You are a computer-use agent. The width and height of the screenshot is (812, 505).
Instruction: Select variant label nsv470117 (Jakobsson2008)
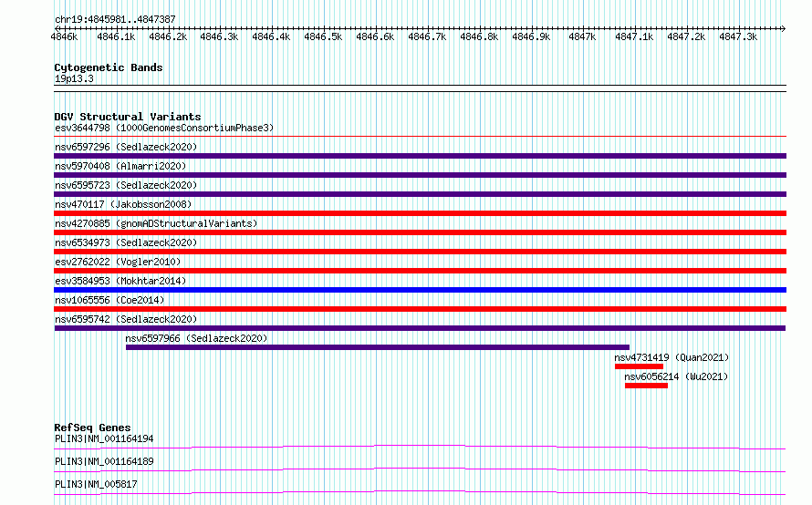[123, 204]
